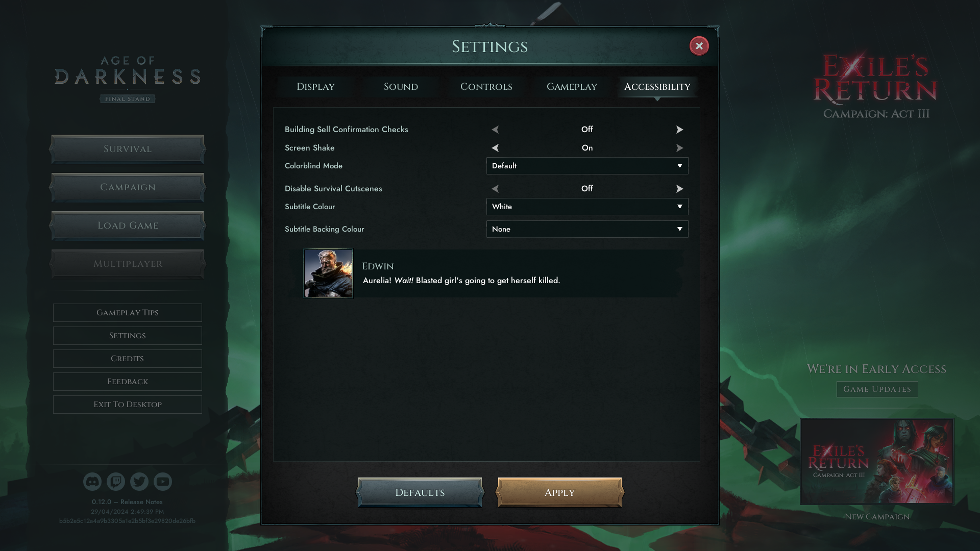This screenshot has width=980, height=551.
Task: Expand the Colorblind Mode dropdown
Action: (x=587, y=166)
